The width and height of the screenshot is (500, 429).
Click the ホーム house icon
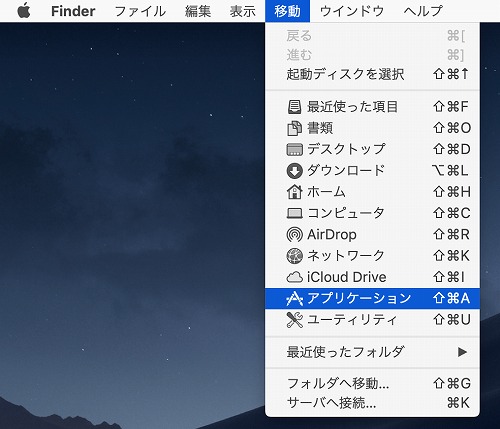294,192
